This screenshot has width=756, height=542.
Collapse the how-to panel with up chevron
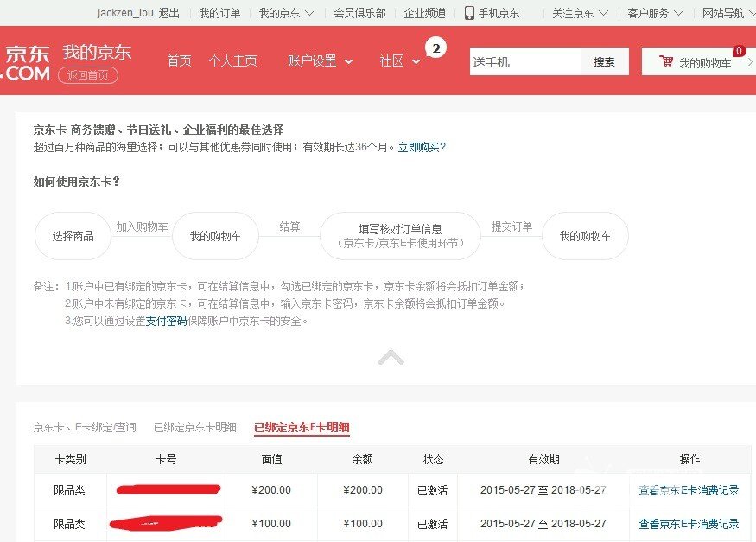[x=391, y=357]
